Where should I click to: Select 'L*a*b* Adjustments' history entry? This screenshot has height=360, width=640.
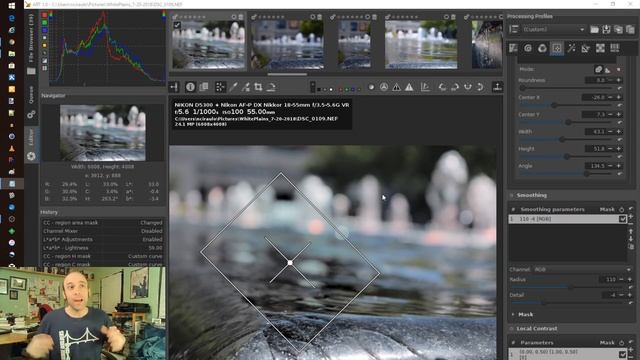(103, 240)
